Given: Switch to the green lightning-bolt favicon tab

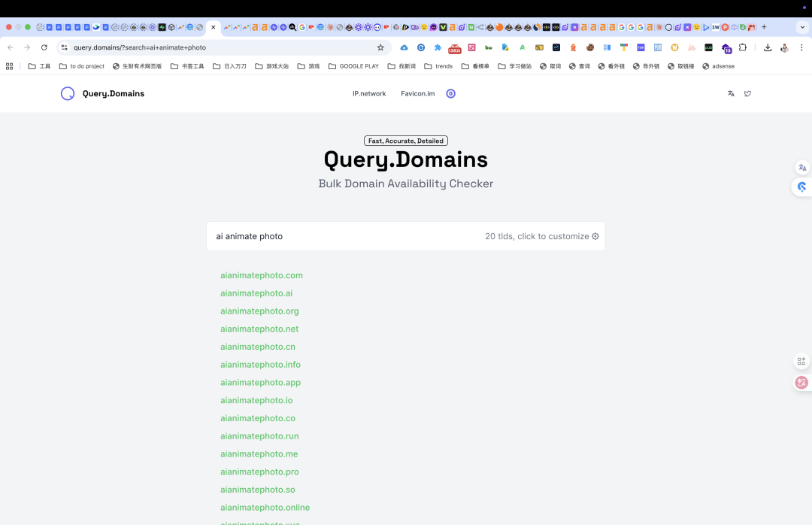Looking at the screenshot, I should (162, 28).
